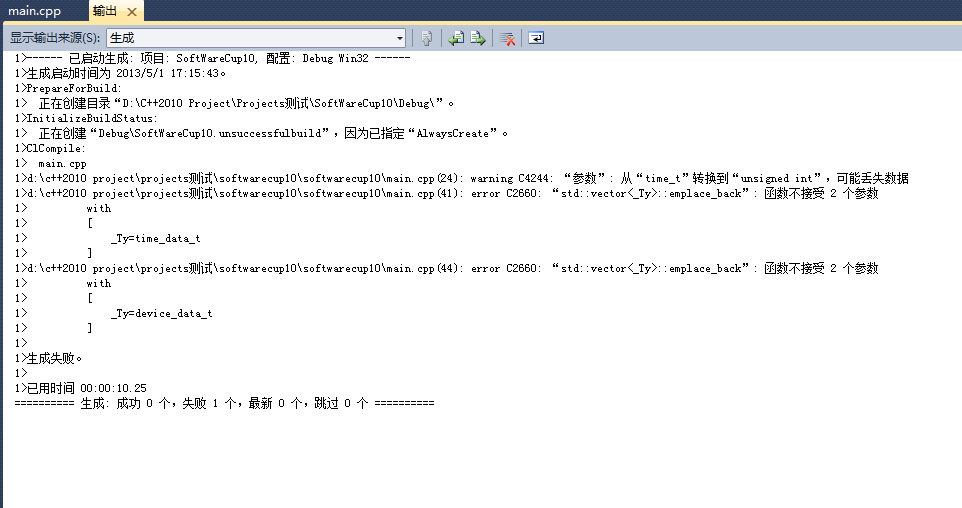
Task: Click the indented main.cpp compile line
Action: coord(51,163)
